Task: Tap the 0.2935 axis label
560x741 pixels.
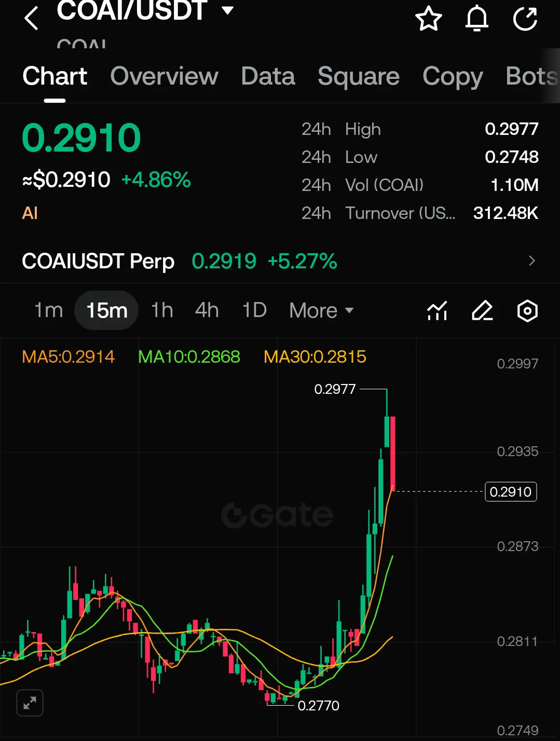Action: (x=517, y=451)
